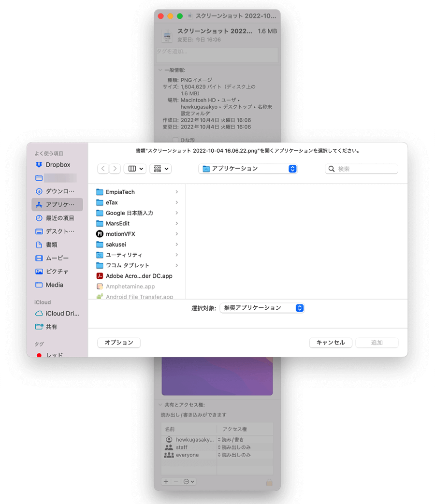Expand the EmpiaTech folder chevron
Image resolution: width=435 pixels, height=504 pixels.
coord(177,192)
